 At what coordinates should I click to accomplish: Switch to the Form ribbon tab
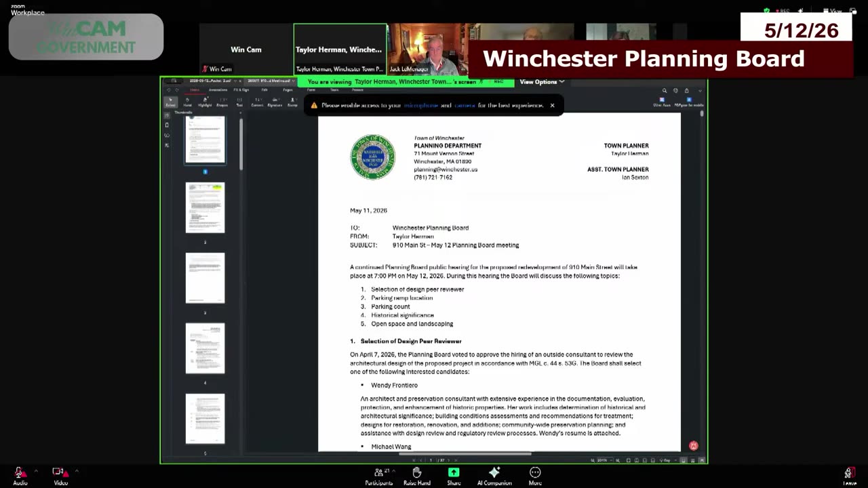coord(311,89)
